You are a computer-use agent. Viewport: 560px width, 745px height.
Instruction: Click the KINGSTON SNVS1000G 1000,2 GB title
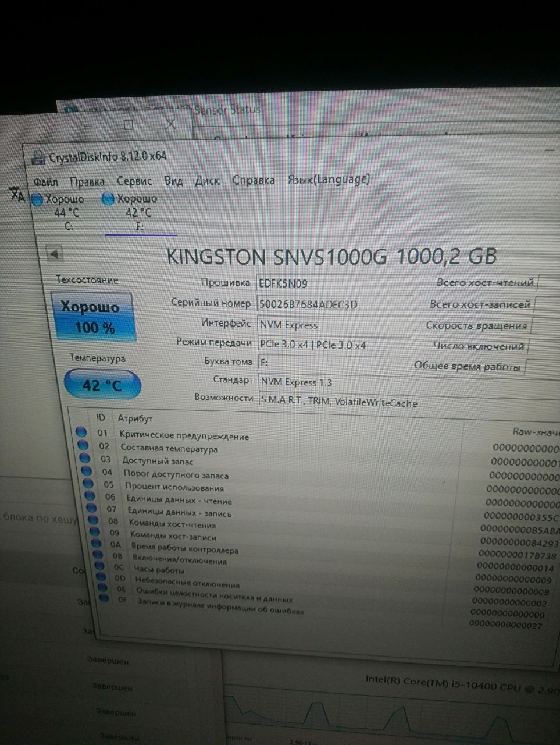(x=331, y=256)
